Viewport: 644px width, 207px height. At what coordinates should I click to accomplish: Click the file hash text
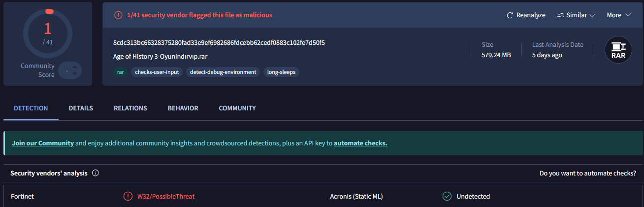pyautogui.click(x=219, y=42)
